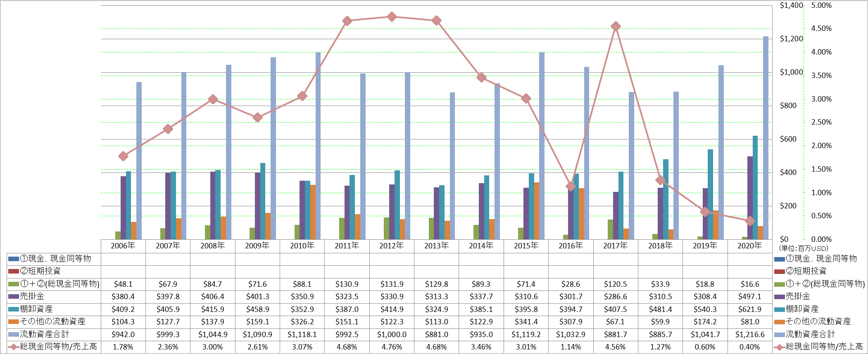
Task: Select the 2020年 流動資産合計 bar
Action: 766,138
